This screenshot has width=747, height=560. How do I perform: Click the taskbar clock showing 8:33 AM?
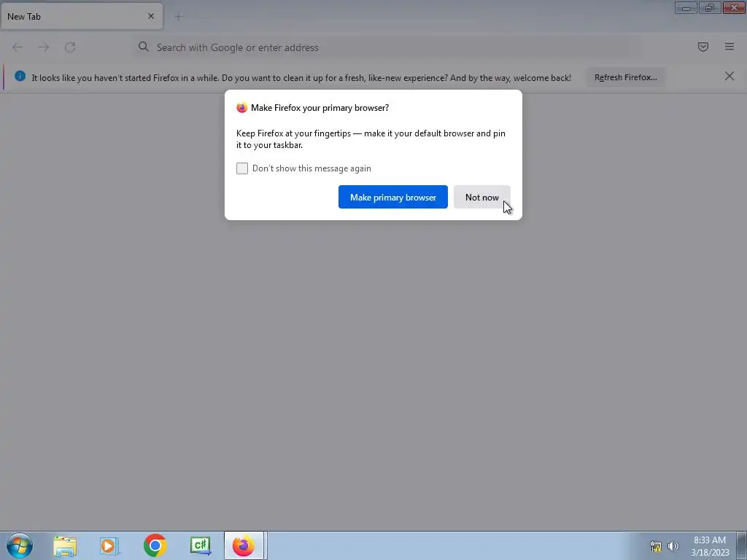(x=710, y=546)
